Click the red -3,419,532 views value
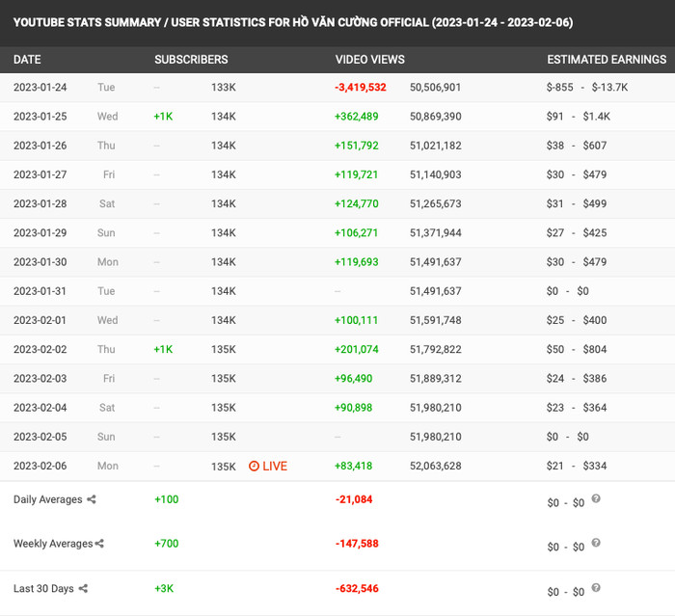This screenshot has height=616, width=675. pos(361,88)
